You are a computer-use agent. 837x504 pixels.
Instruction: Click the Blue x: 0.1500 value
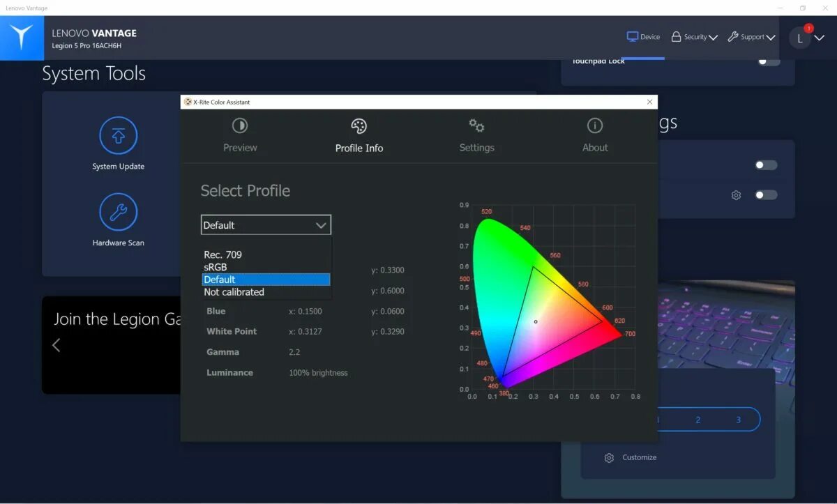[x=306, y=312]
